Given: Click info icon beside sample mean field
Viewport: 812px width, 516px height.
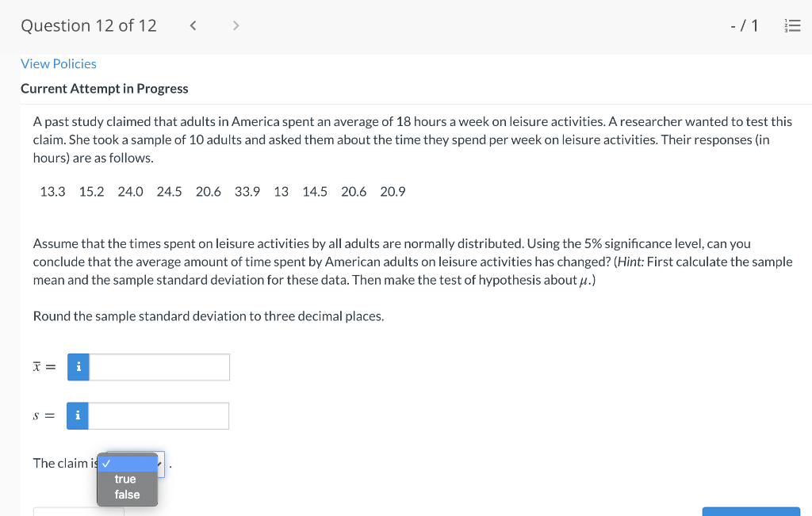Looking at the screenshot, I should tap(79, 367).
